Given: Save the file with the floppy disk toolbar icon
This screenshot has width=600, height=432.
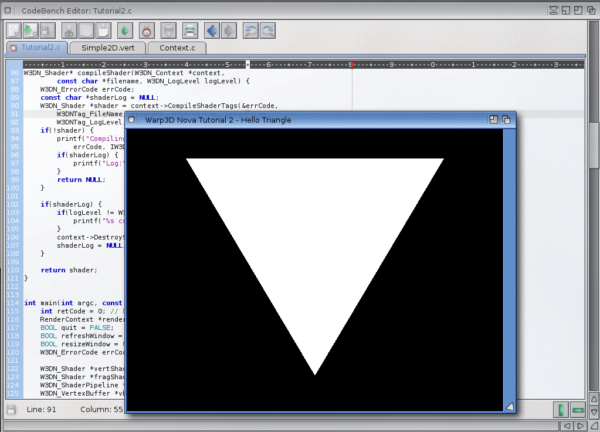Looking at the screenshot, I should 47,31.
